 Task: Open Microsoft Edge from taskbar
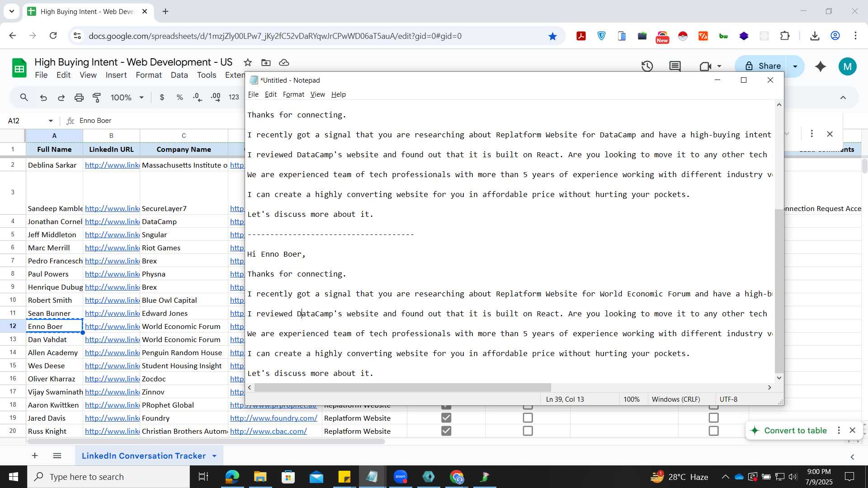tap(232, 477)
